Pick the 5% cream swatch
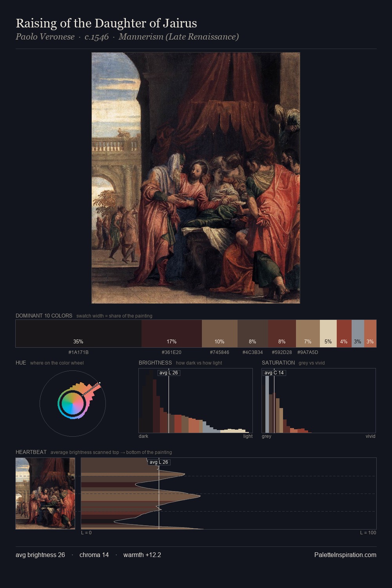Viewport: 392px width, 588px height. (328, 334)
